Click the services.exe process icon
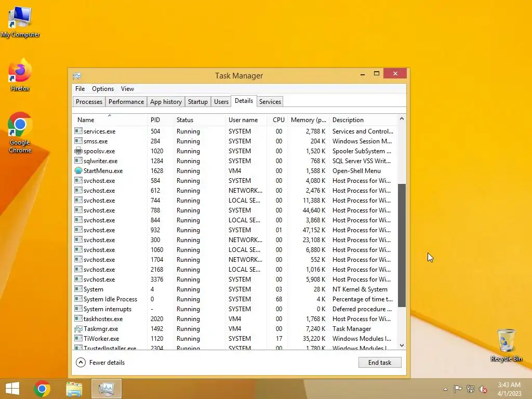 click(78, 131)
